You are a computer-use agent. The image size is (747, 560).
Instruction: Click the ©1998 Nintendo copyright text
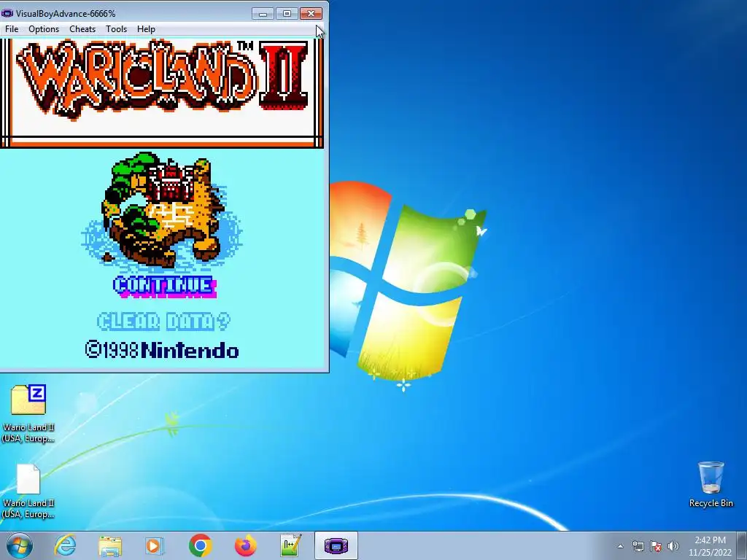click(162, 351)
